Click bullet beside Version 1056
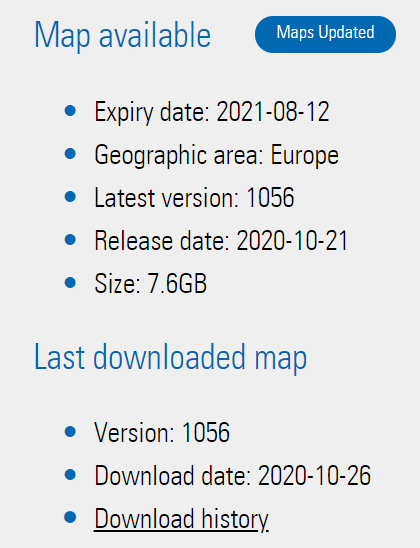Screen dimensions: 420x548 click(x=70, y=431)
